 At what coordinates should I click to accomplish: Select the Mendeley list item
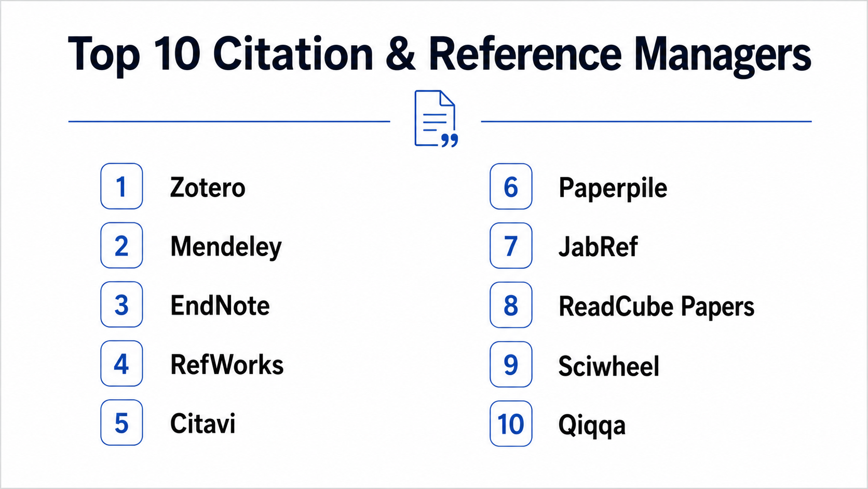coord(226,247)
